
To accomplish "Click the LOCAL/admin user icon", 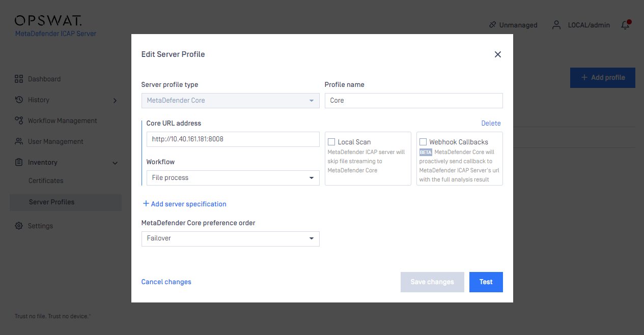I will (556, 25).
